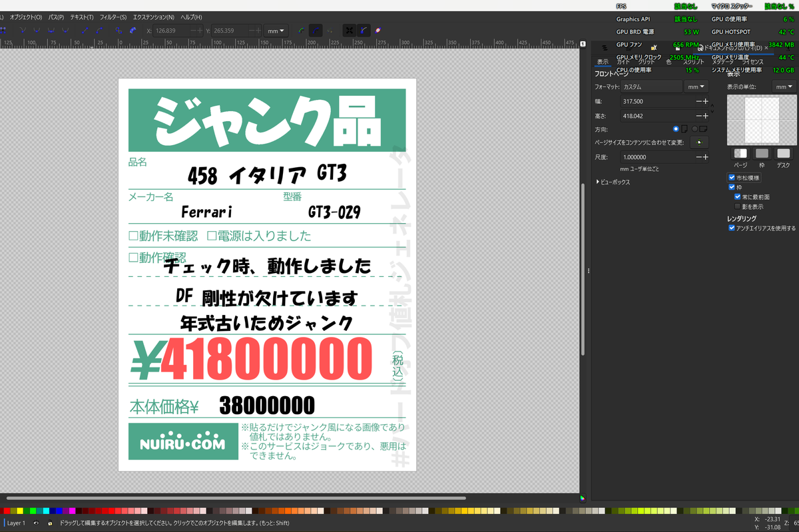The image size is (799, 532).
Task: Uncheck the 常に最前面 checkbox
Action: (x=738, y=196)
